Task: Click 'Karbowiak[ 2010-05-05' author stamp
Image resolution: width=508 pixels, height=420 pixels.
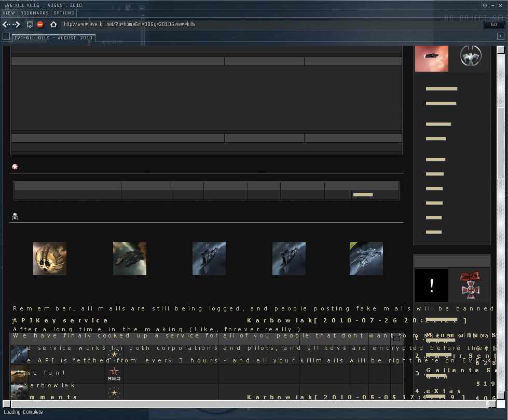Action: [356, 397]
